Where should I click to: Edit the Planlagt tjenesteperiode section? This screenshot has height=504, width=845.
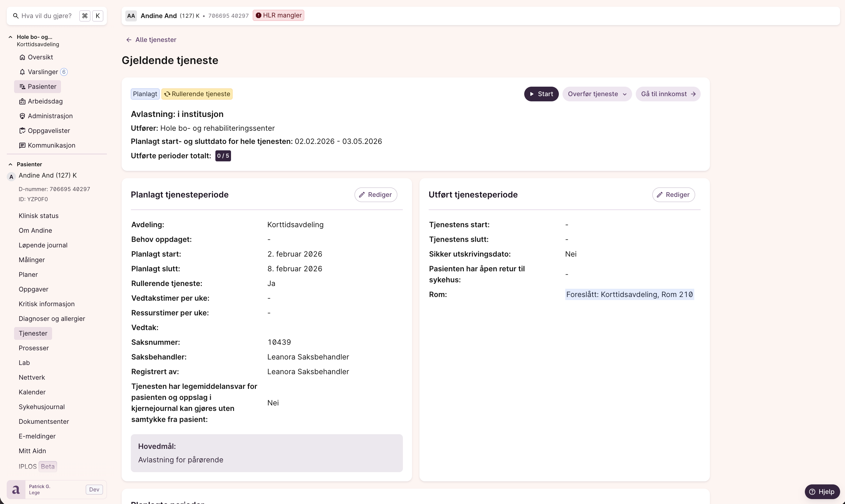pyautogui.click(x=375, y=195)
